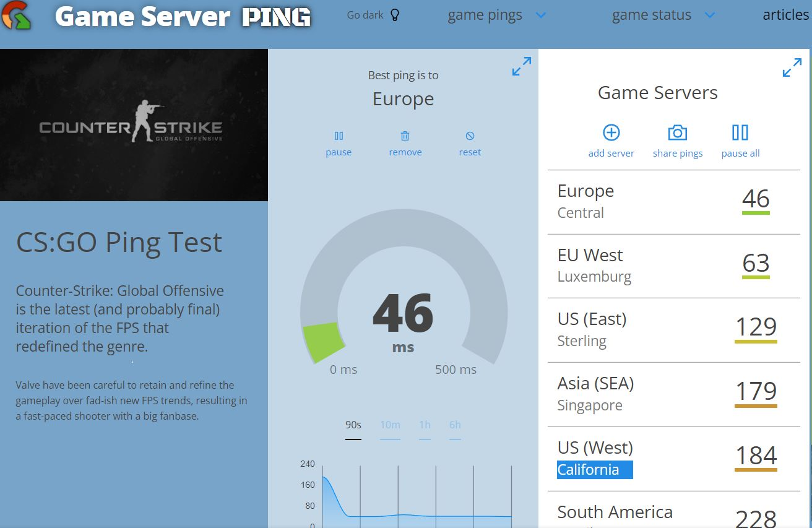Click the 63 ping value for EU West

coord(756,264)
